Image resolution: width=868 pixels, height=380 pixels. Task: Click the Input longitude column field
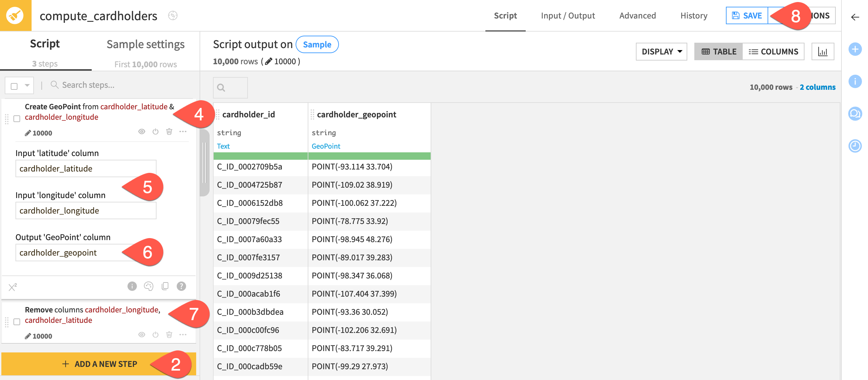point(86,211)
